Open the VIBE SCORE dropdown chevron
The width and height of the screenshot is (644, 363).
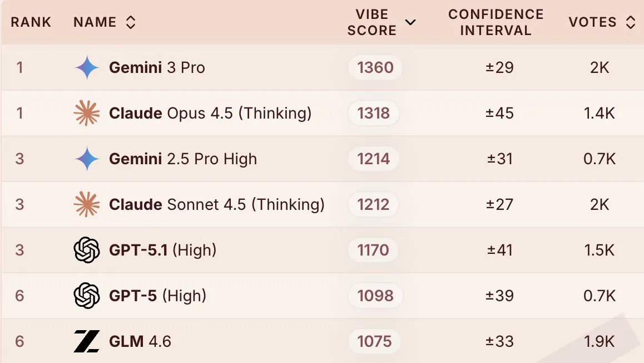411,22
